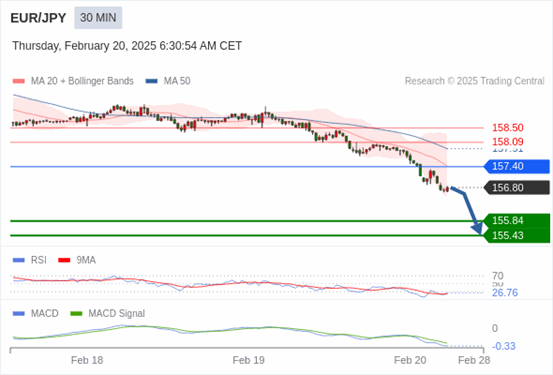Click the 30 MIN timeframe button
Image resolution: width=553 pixels, height=375 pixels.
(x=98, y=18)
